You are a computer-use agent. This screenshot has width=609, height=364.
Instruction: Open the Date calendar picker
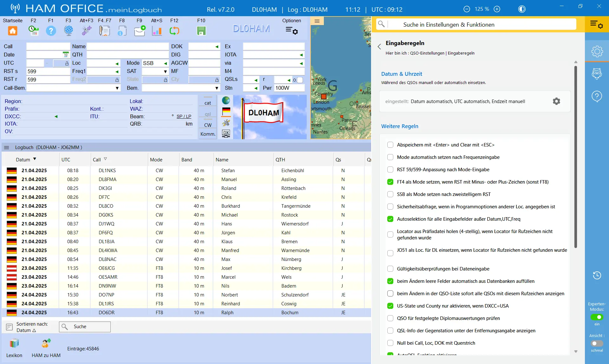pos(66,55)
